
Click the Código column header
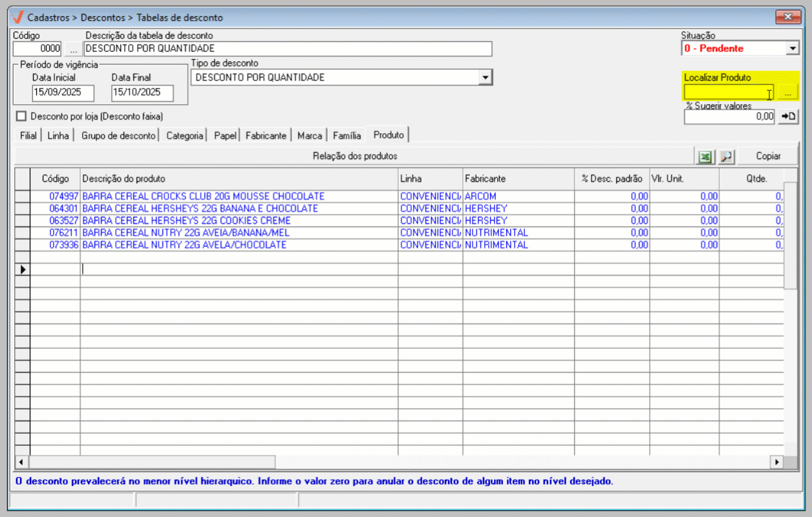point(55,178)
